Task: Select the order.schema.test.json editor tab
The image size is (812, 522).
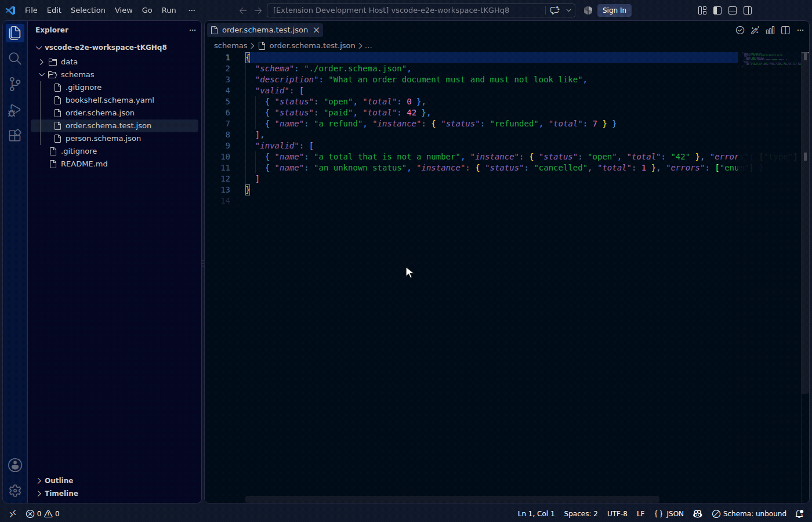Action: (x=265, y=30)
